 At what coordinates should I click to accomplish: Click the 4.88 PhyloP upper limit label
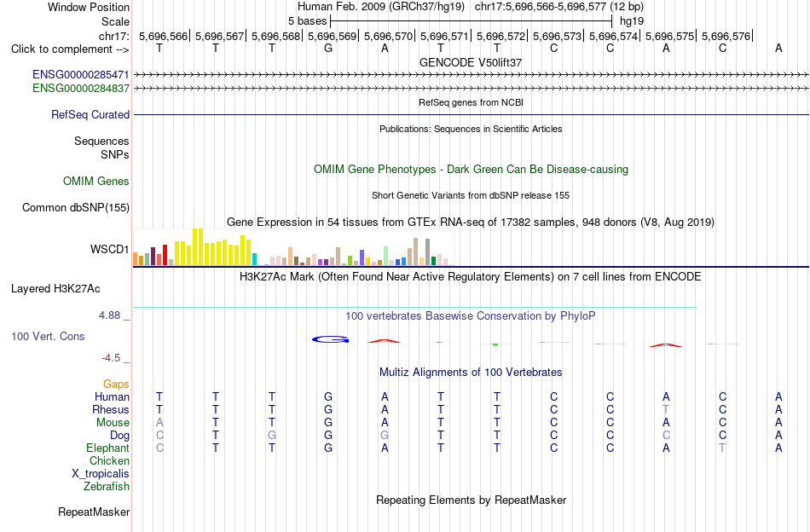(x=109, y=315)
